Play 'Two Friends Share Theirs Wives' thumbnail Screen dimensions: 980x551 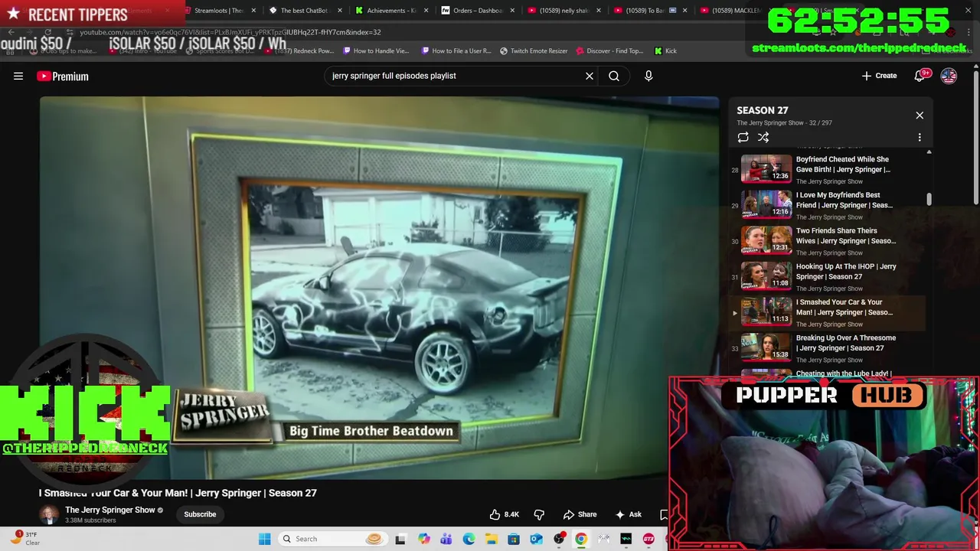(766, 241)
